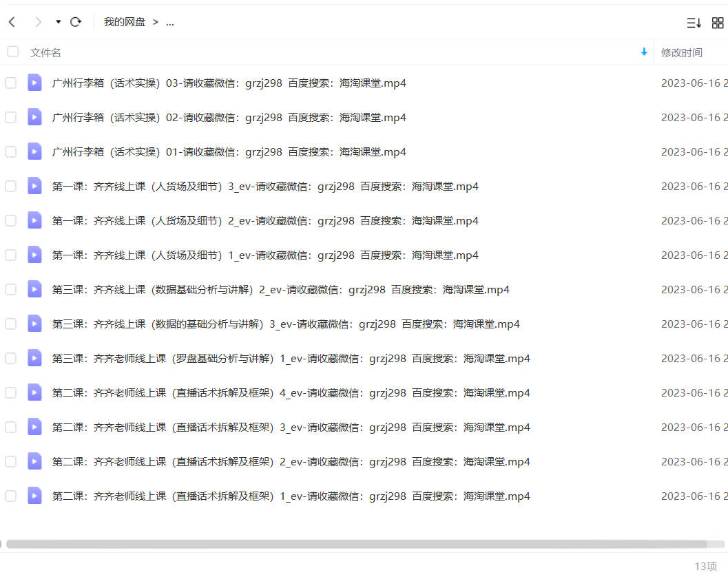Viewport: 728px width, 579px height.
Task: Switch to grid view
Action: tap(718, 22)
